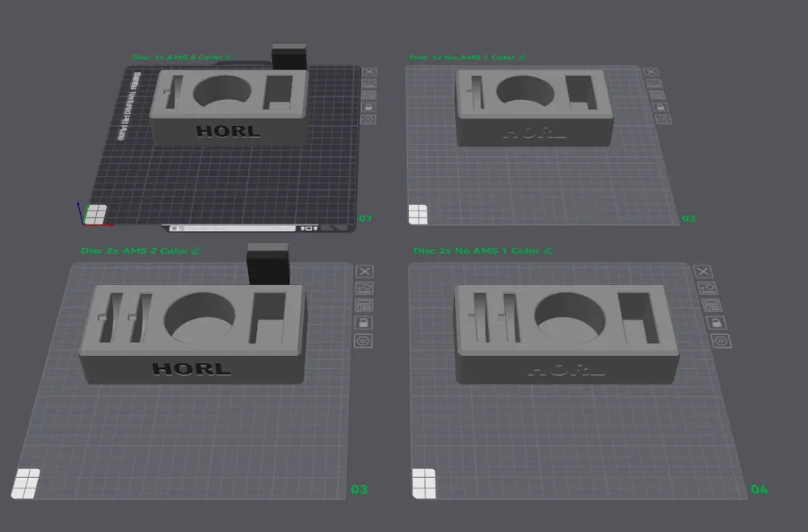808x532 pixels.
Task: Toggle the lock on plate 02
Action: (661, 107)
